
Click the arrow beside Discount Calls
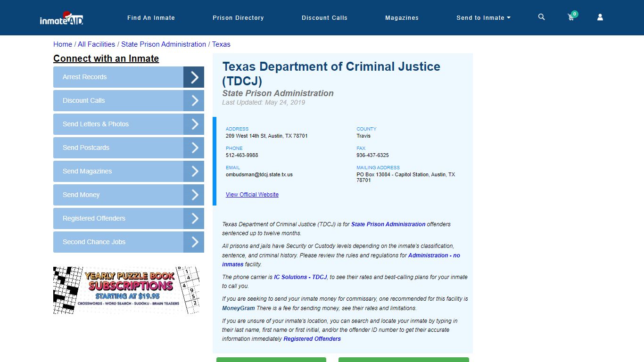point(194,100)
